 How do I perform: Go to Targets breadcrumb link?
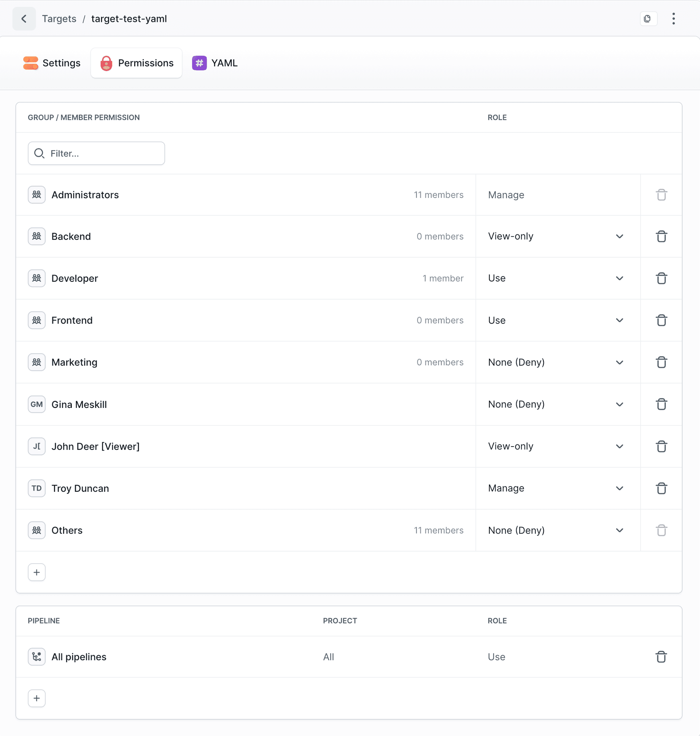[59, 19]
